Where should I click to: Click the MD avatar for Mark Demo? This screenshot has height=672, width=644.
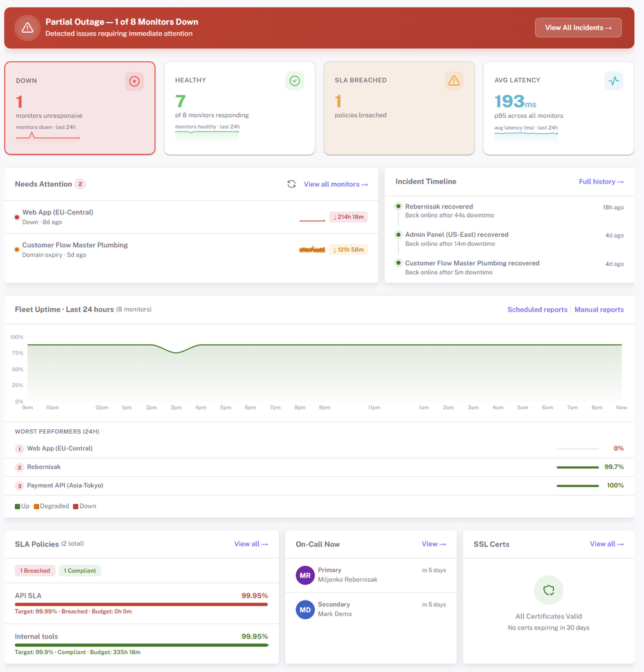(x=305, y=608)
